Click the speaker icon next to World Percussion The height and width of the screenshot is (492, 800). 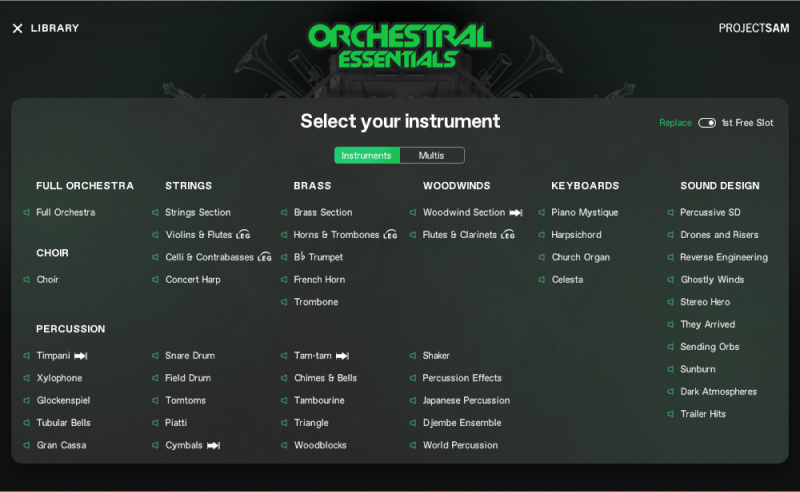pos(413,445)
